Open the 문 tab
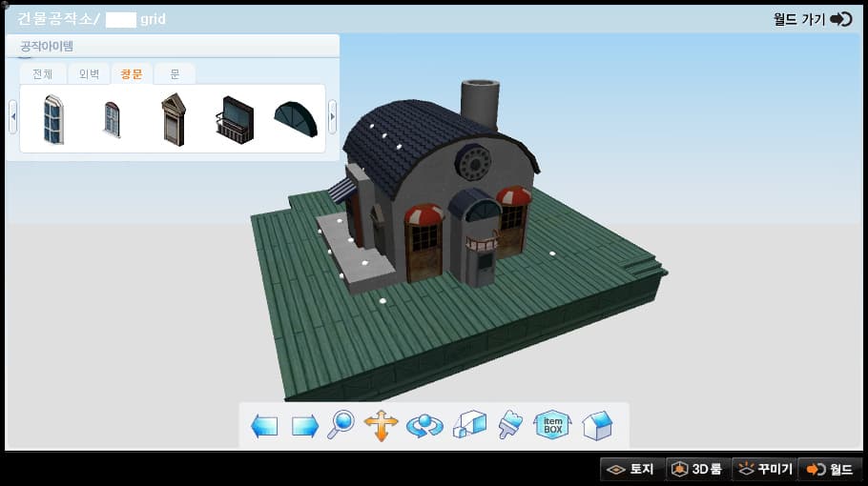Viewport: 868px width, 486px height. [x=175, y=74]
